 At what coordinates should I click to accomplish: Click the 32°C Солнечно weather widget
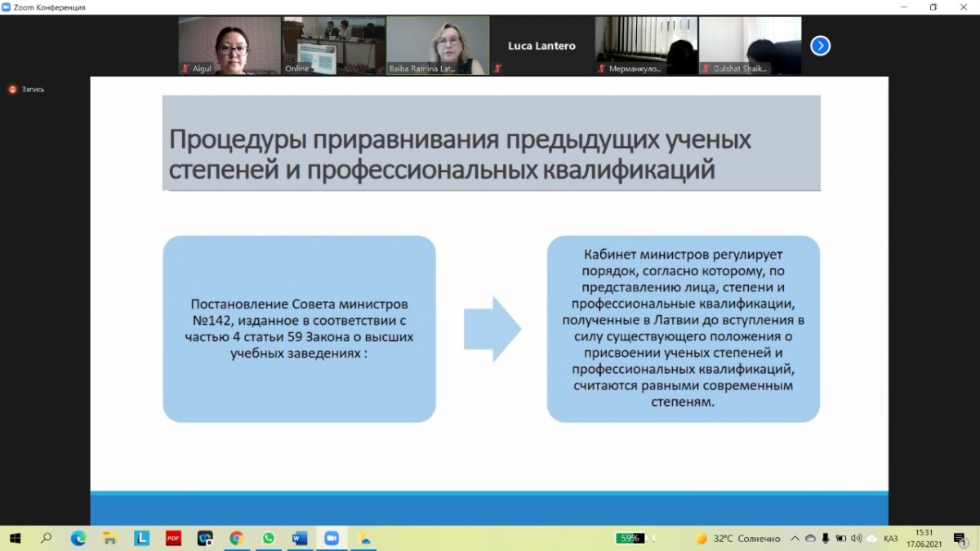pyautogui.click(x=737, y=538)
